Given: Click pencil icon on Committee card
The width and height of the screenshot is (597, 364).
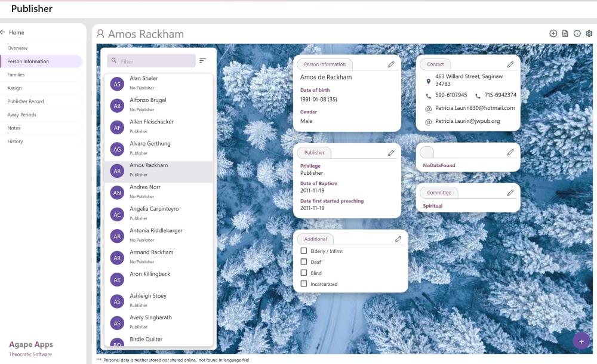Looking at the screenshot, I should 510,193.
